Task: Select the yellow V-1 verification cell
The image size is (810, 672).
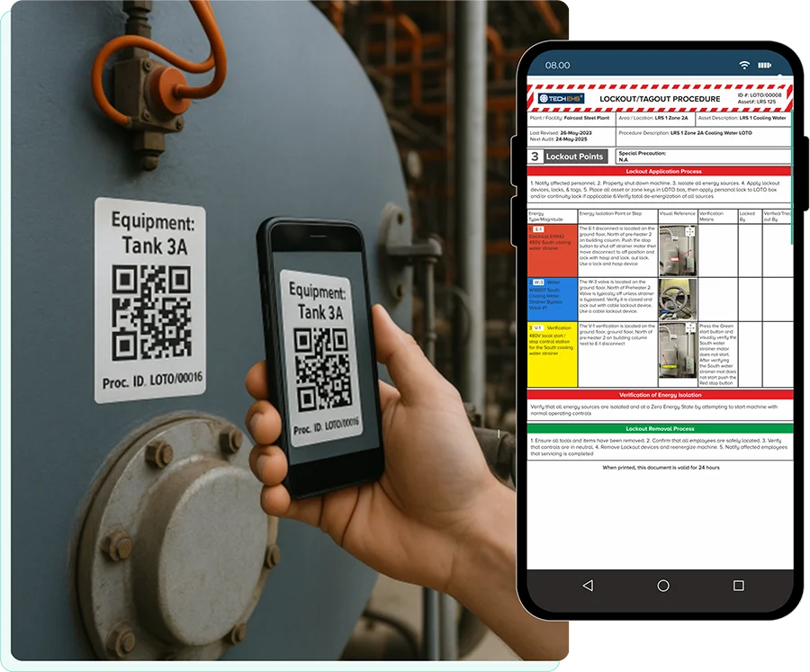Action: 553,354
